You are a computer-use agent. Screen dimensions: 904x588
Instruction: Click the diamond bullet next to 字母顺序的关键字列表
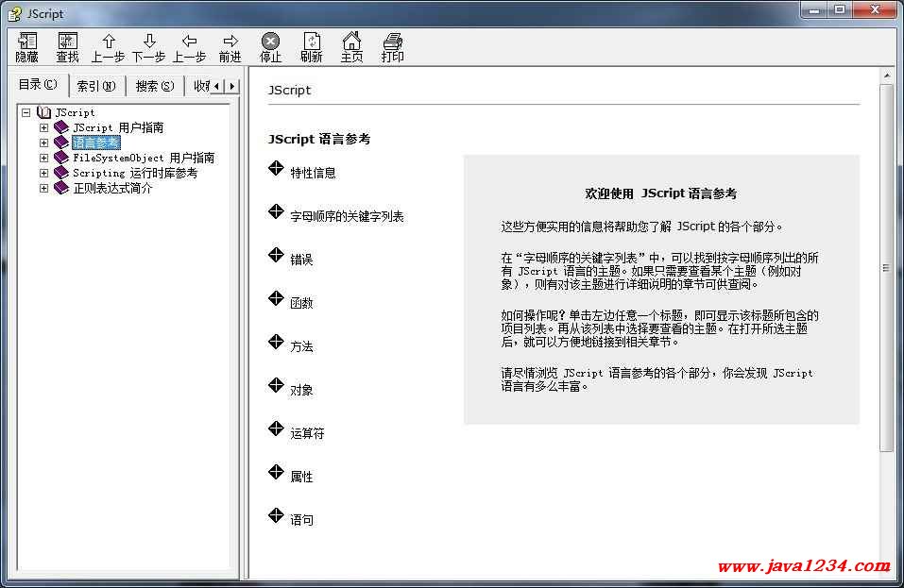(x=276, y=211)
